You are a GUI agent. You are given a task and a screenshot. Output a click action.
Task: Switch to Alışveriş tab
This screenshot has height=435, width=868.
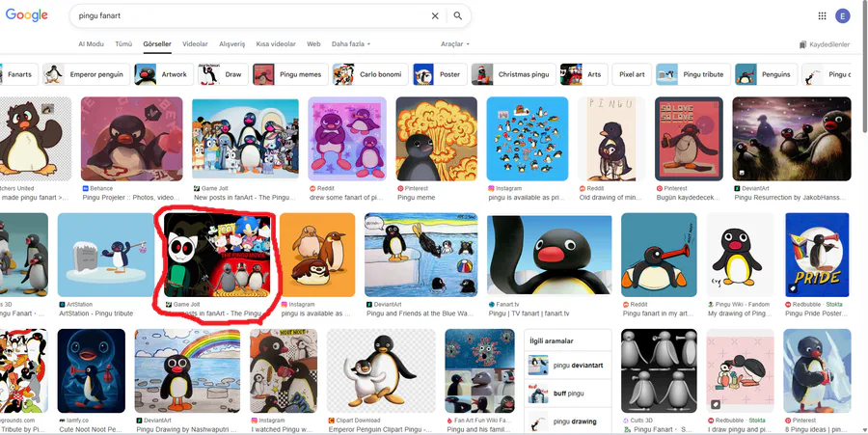point(231,43)
